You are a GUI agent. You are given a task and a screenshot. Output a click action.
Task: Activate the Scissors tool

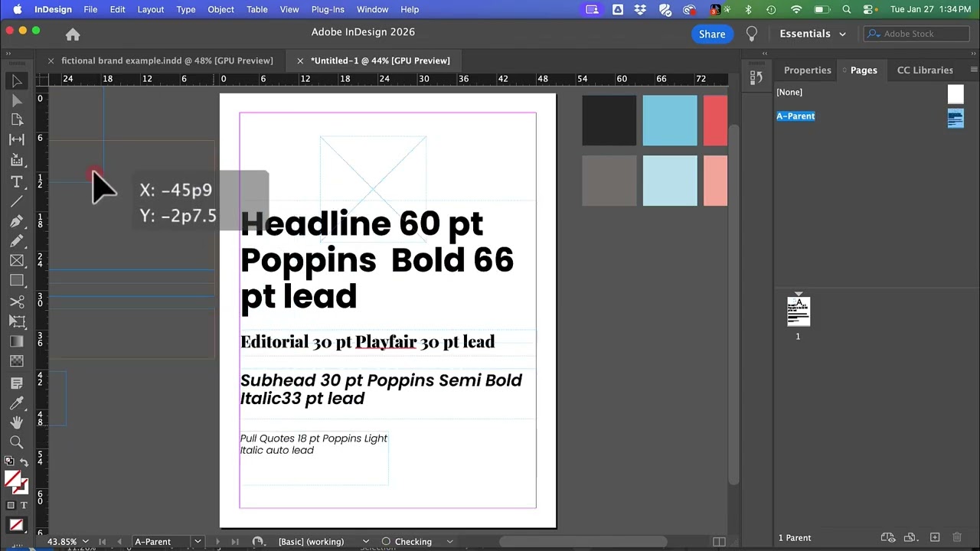(x=17, y=302)
